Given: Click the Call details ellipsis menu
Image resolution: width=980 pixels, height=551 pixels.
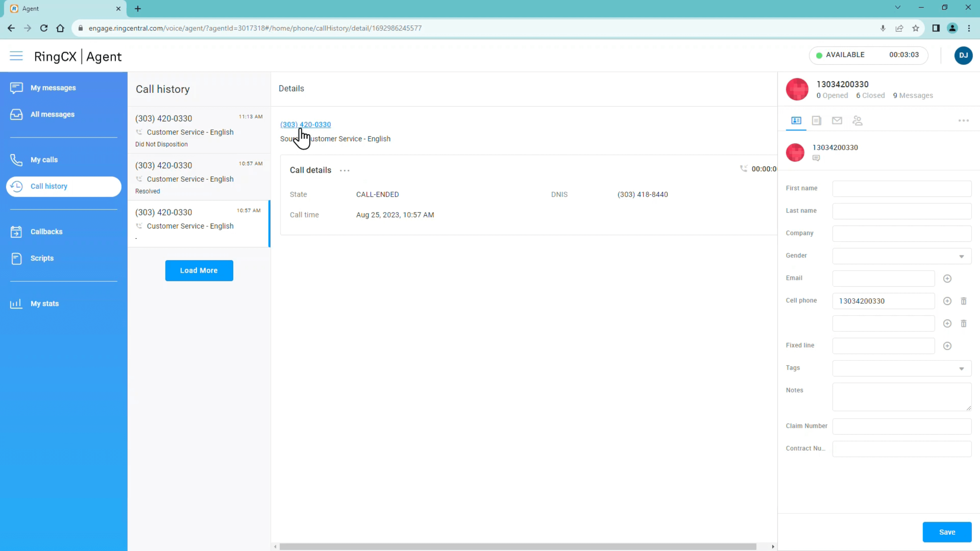Looking at the screenshot, I should [344, 170].
